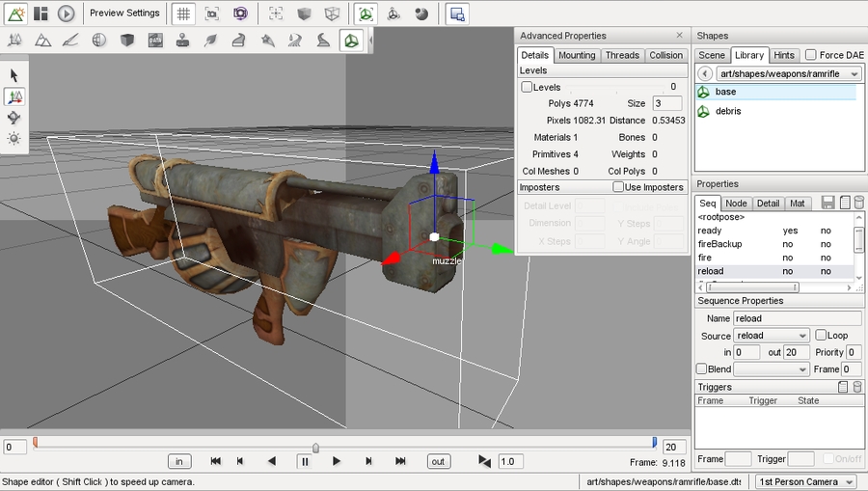Screen dimensions: 868x491
Task: Toggle the grid display icon
Action: 185,14
